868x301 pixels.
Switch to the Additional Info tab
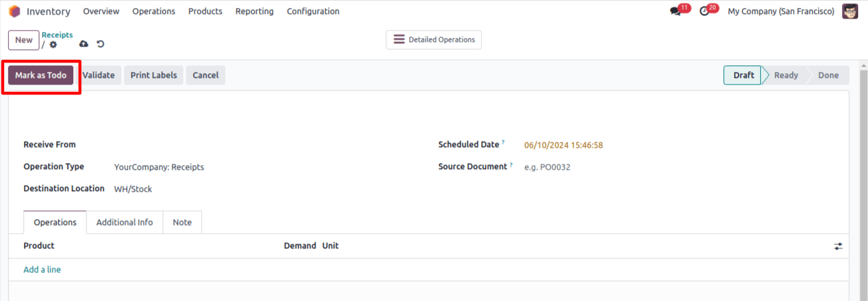[x=125, y=222]
